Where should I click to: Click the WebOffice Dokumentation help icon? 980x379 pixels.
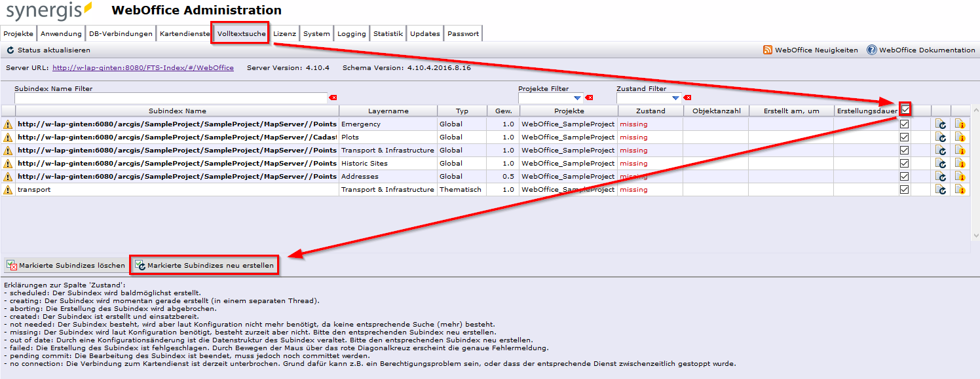tap(871, 49)
